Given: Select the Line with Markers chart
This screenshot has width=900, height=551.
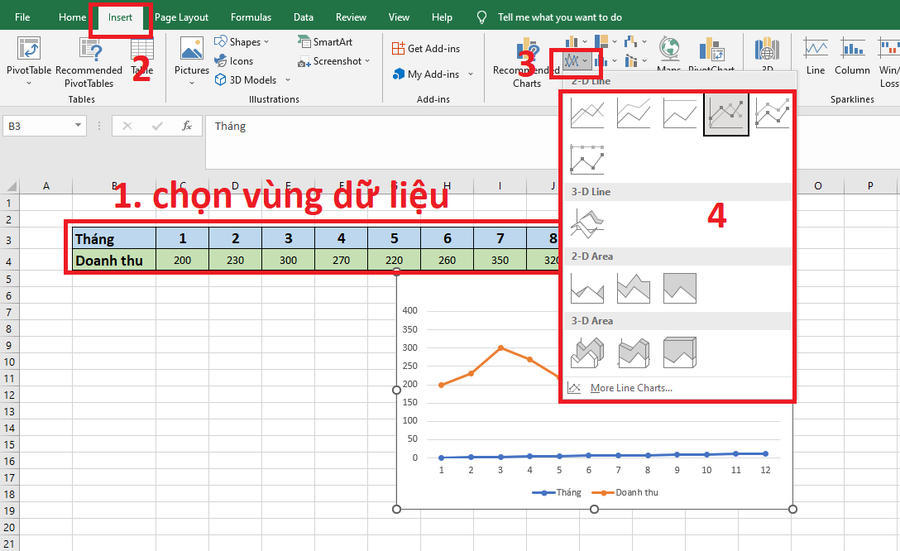Looking at the screenshot, I should tap(726, 114).
